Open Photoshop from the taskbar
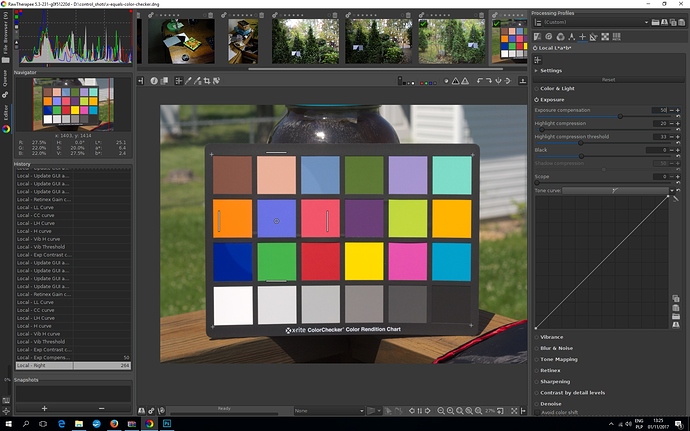 [x=167, y=424]
